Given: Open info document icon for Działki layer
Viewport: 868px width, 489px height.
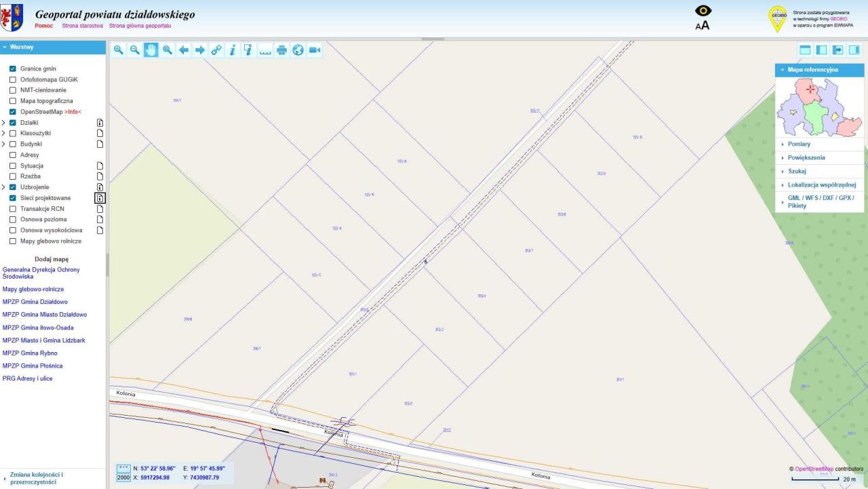Looking at the screenshot, I should coord(100,123).
